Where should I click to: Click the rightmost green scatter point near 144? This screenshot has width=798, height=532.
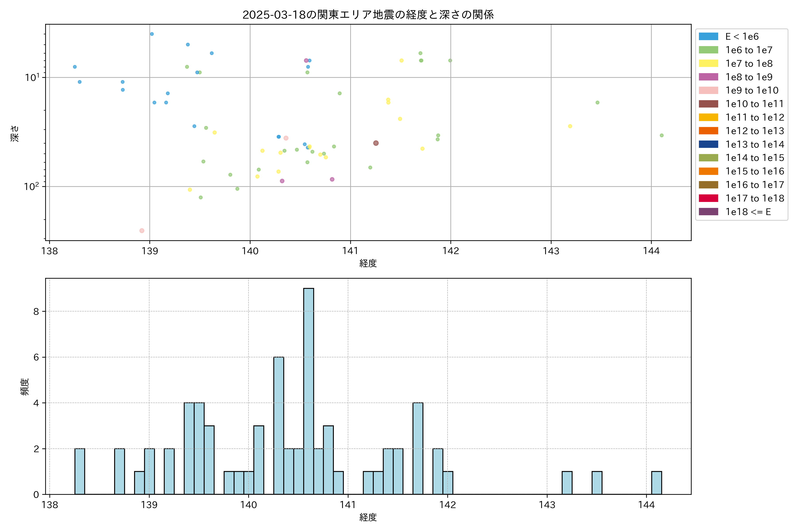[x=661, y=135]
